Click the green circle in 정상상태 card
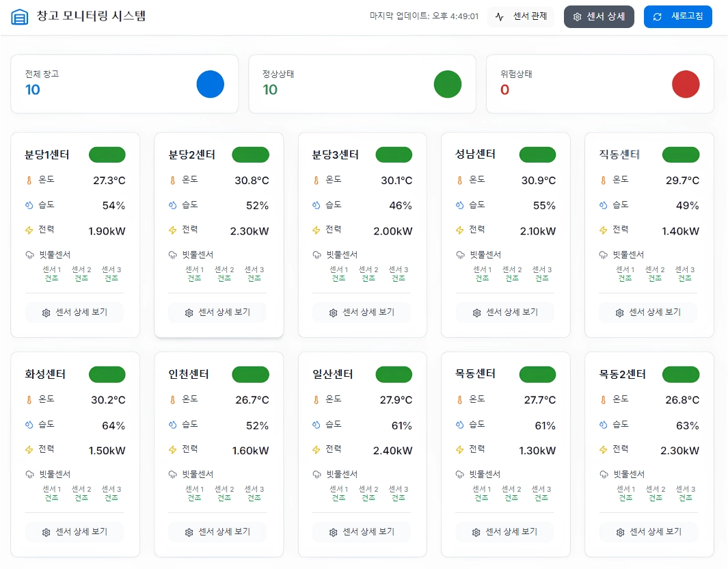Viewport: 728px width, 569px height. 448,84
